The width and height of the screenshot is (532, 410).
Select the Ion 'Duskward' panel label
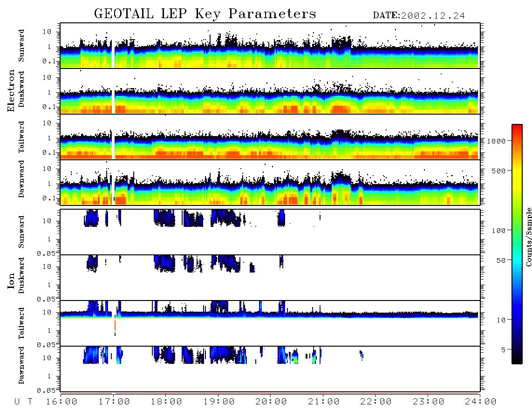21,275
